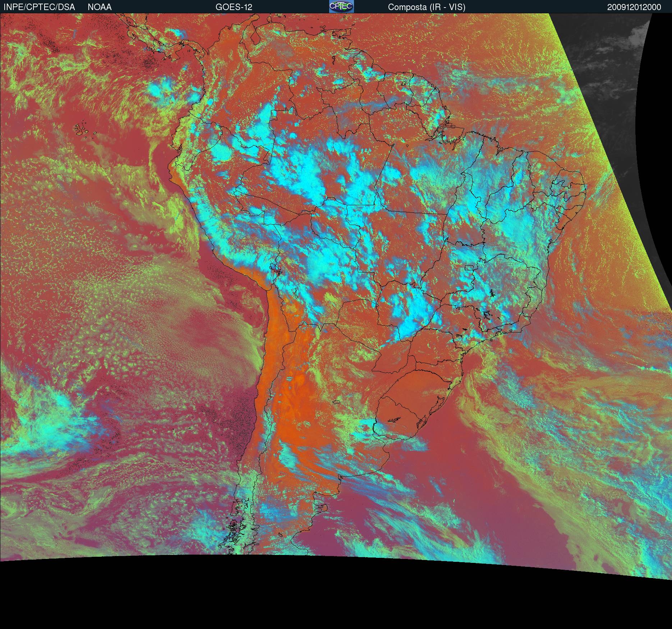Select the NOAA header label
Viewport: 672px width, 629px height.
[x=100, y=7]
